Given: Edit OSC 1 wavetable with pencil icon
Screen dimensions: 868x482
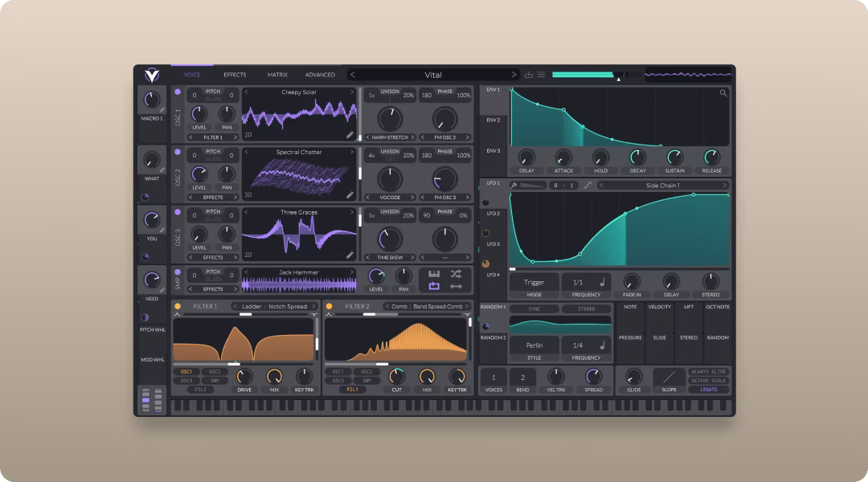Looking at the screenshot, I should pyautogui.click(x=350, y=134).
